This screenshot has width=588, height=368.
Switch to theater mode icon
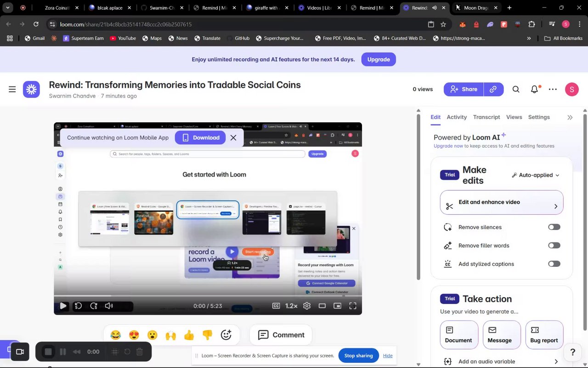(x=322, y=306)
